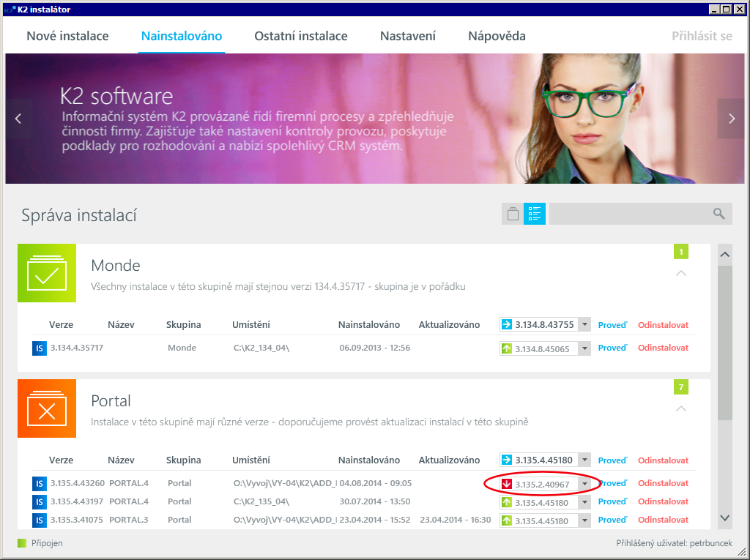Switch to tile view icon
Image resolution: width=750 pixels, height=560 pixels.
tap(513, 214)
